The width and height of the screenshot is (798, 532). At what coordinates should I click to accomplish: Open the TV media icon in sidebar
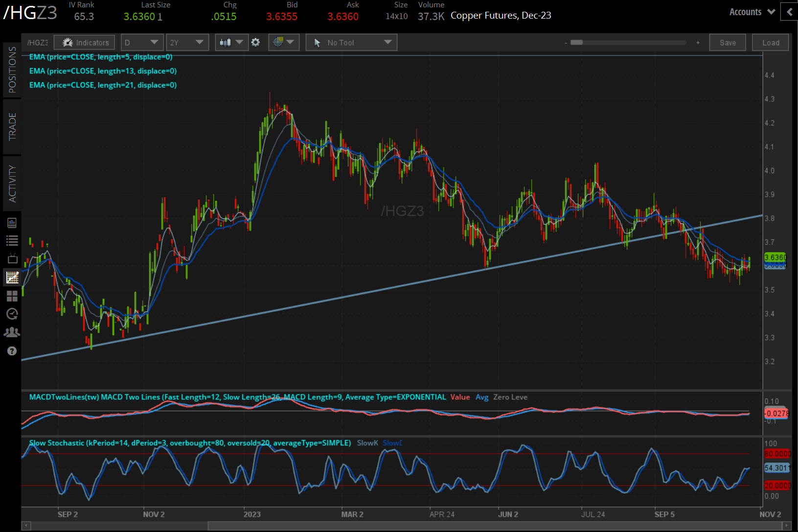(12, 259)
